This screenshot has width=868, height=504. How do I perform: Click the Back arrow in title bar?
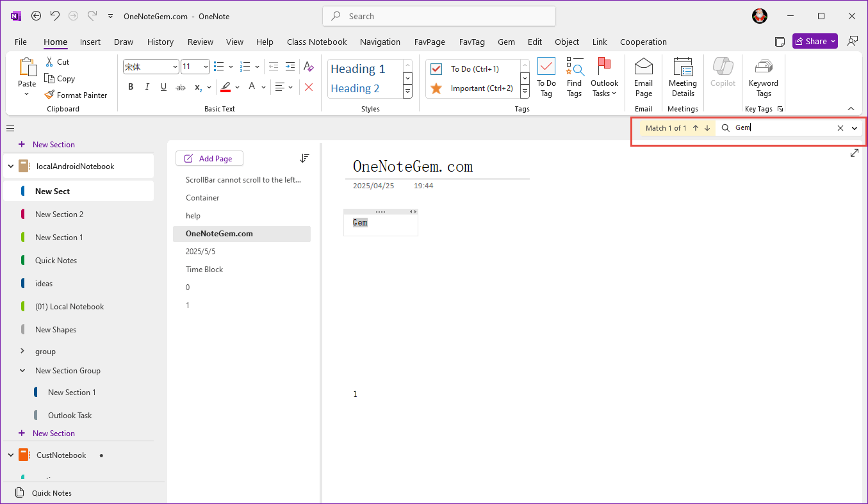pos(37,16)
